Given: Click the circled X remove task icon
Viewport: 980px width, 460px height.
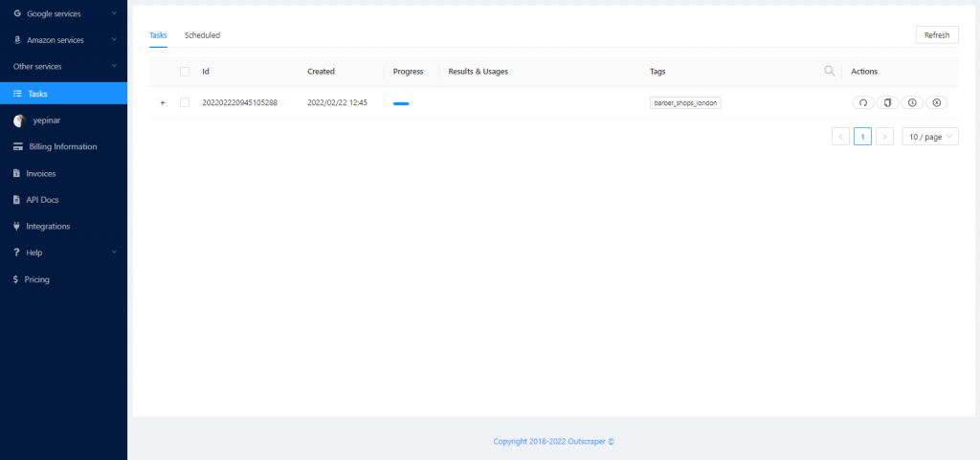Looking at the screenshot, I should pos(937,102).
